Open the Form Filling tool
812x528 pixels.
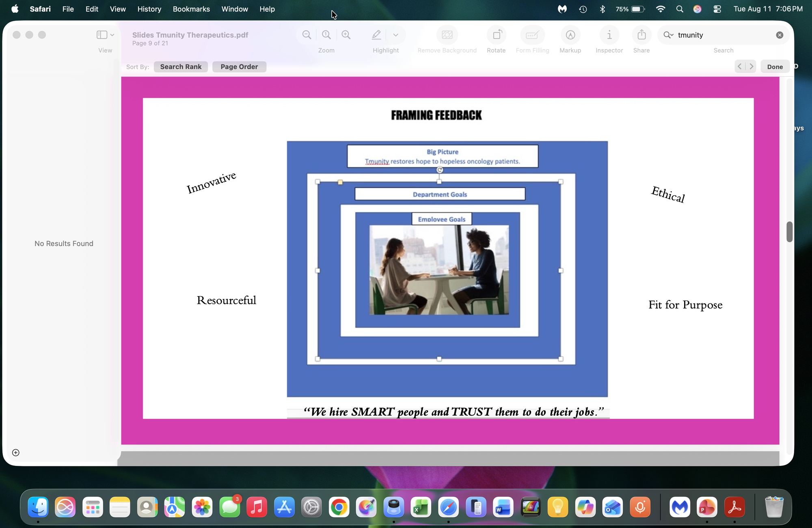[x=532, y=35]
